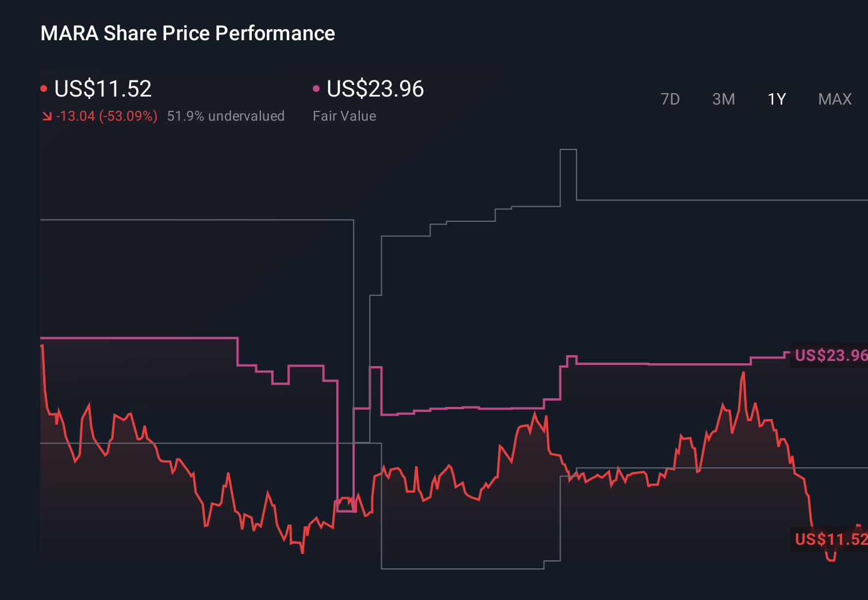The height and width of the screenshot is (600, 868).
Task: Switch to the 7D time range
Action: [670, 99]
